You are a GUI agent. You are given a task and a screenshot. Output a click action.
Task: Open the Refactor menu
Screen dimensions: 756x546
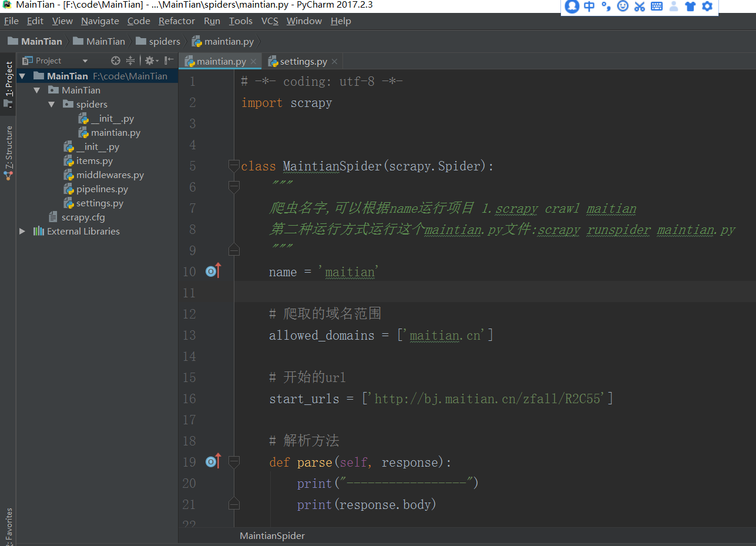pyautogui.click(x=176, y=21)
